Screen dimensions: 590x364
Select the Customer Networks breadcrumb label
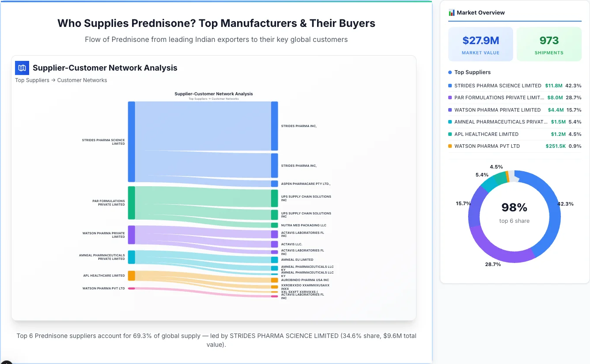83,80
